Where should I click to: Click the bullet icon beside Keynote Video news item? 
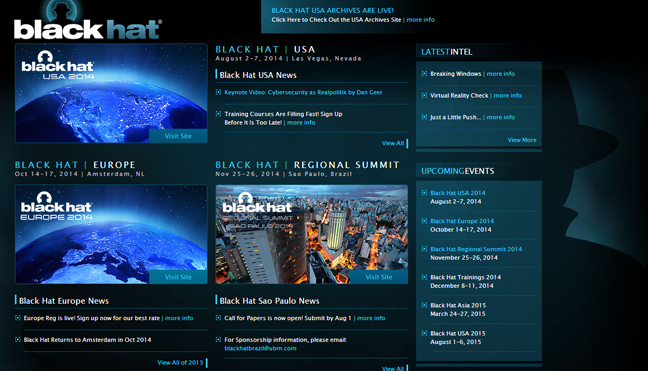tap(218, 92)
